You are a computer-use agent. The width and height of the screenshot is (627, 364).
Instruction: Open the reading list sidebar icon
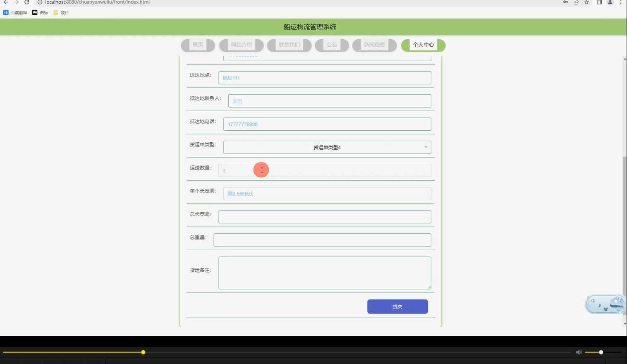(599, 2)
